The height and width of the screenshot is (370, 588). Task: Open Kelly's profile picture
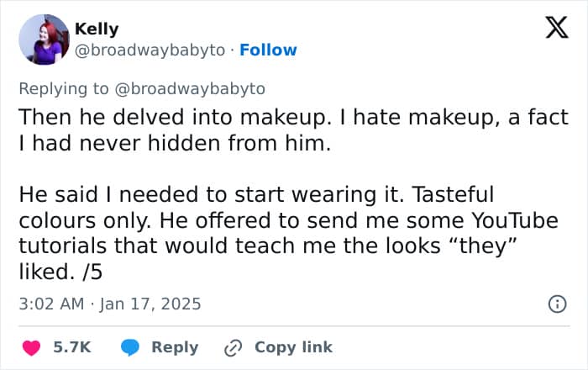point(45,40)
